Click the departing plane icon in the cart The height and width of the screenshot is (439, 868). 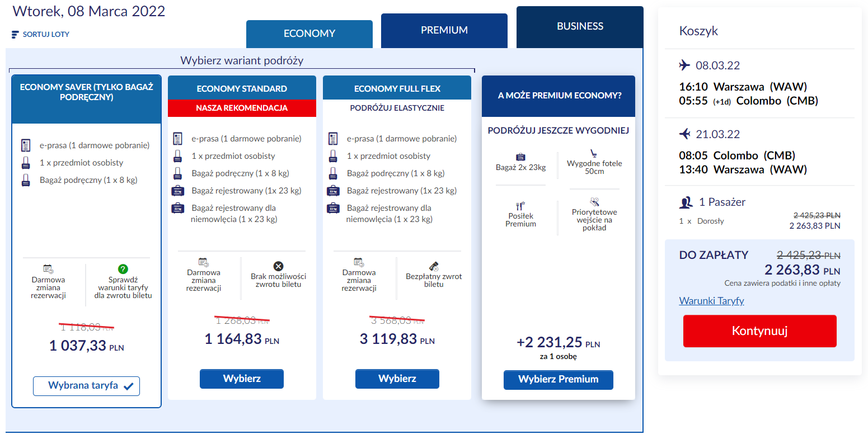(x=684, y=65)
